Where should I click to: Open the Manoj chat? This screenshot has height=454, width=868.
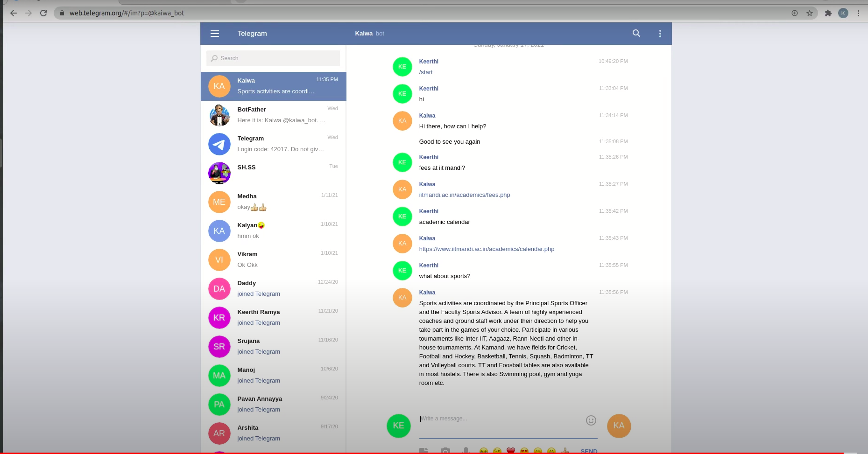(x=273, y=376)
